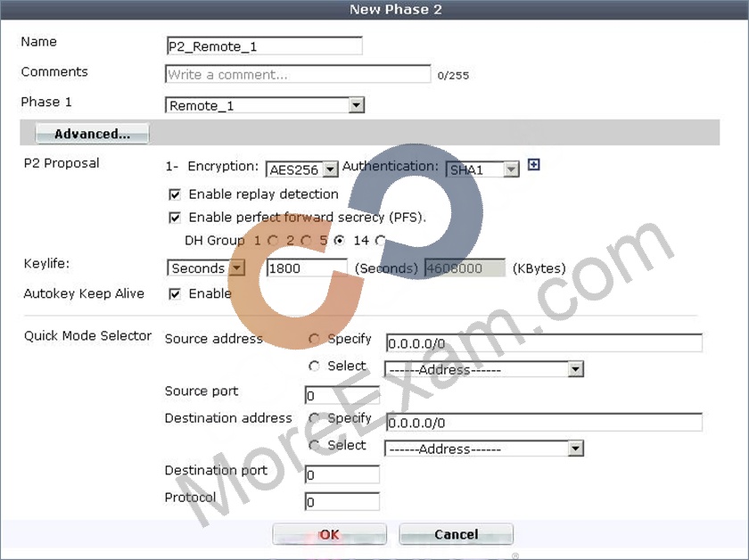
Task: Click the Cancel button
Action: click(x=457, y=534)
